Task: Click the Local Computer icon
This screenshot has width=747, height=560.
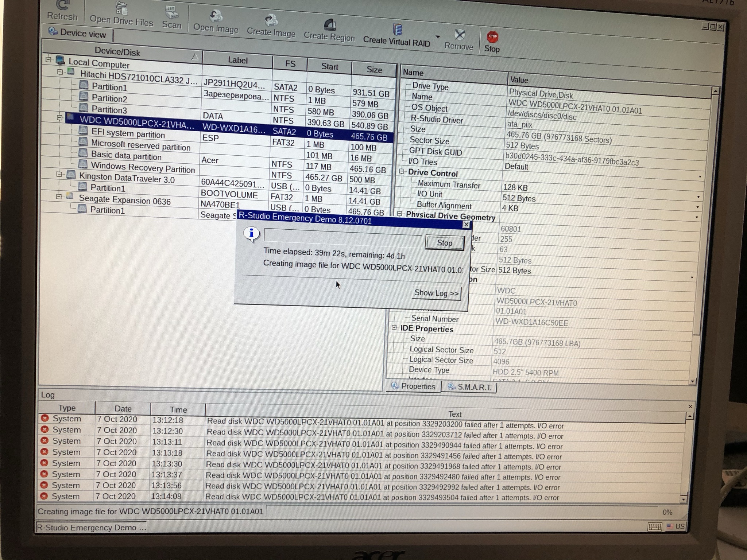Action: click(x=60, y=60)
